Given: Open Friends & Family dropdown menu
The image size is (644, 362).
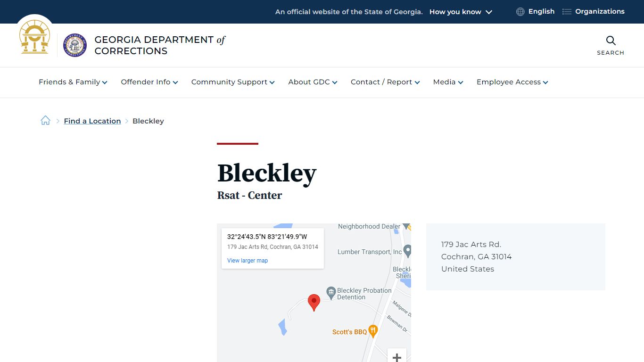Looking at the screenshot, I should (x=73, y=82).
